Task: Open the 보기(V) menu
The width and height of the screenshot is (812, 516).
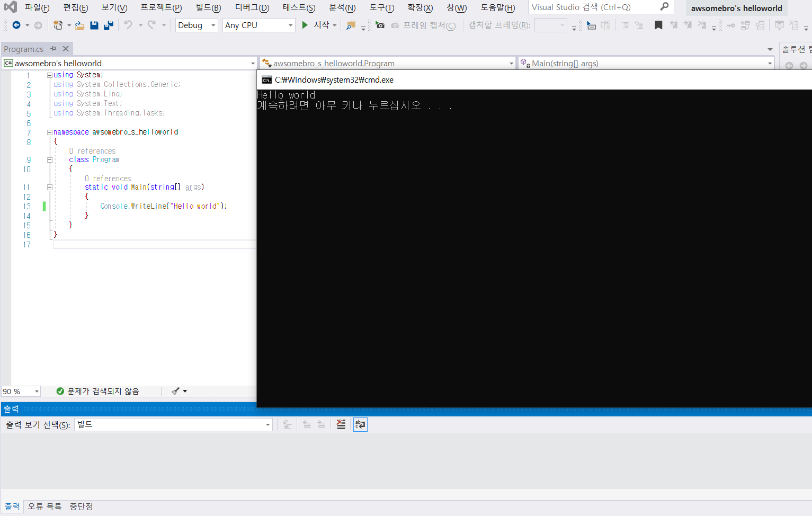Action: pos(114,7)
